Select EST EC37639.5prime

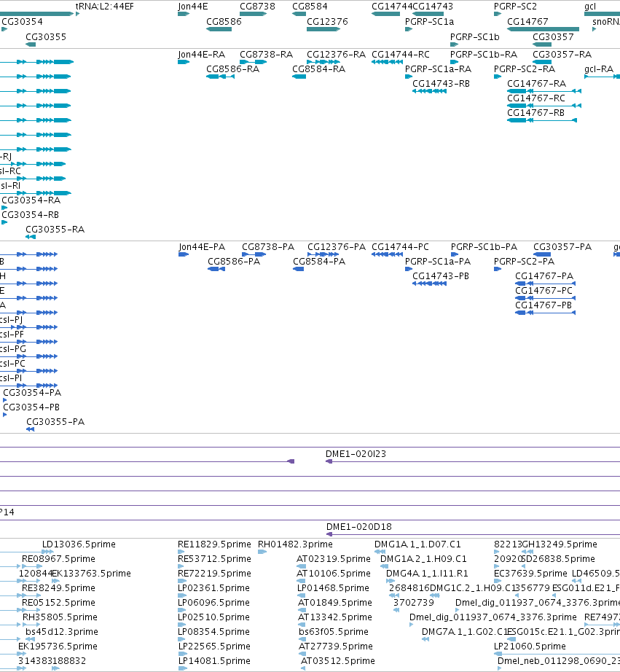[x=530, y=574]
